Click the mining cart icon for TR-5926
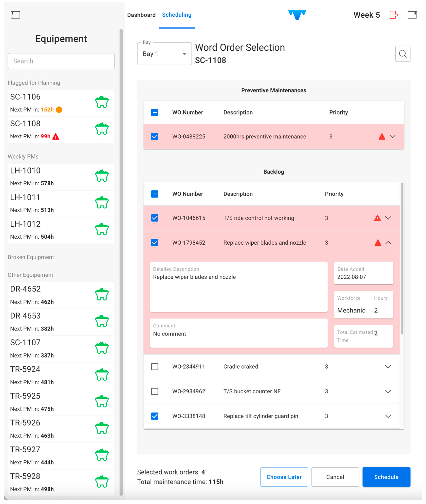 pos(102,428)
